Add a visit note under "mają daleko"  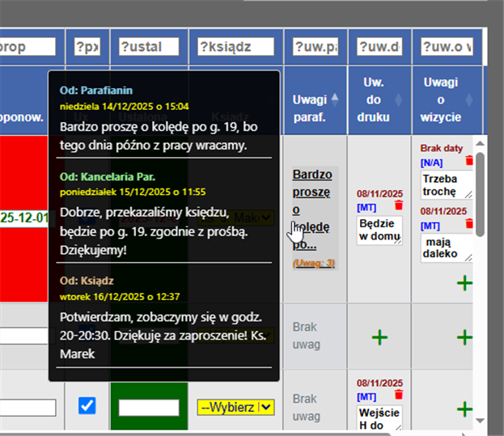click(x=464, y=283)
